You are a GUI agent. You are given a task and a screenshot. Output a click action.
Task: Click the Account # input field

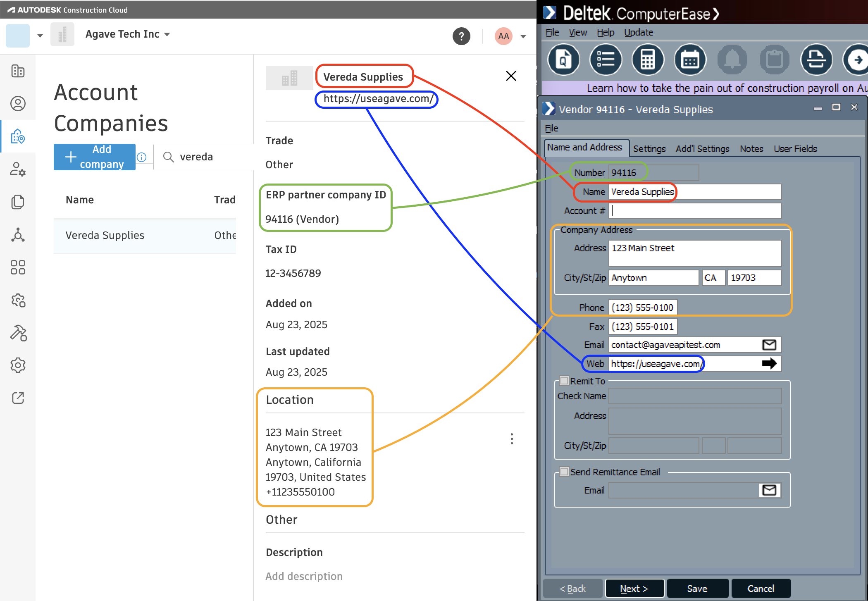click(x=695, y=211)
